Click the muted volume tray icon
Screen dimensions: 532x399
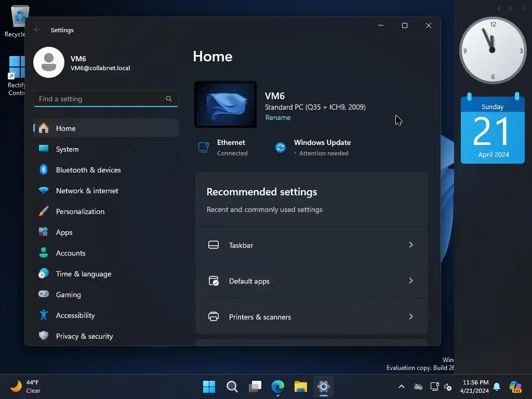[448, 387]
